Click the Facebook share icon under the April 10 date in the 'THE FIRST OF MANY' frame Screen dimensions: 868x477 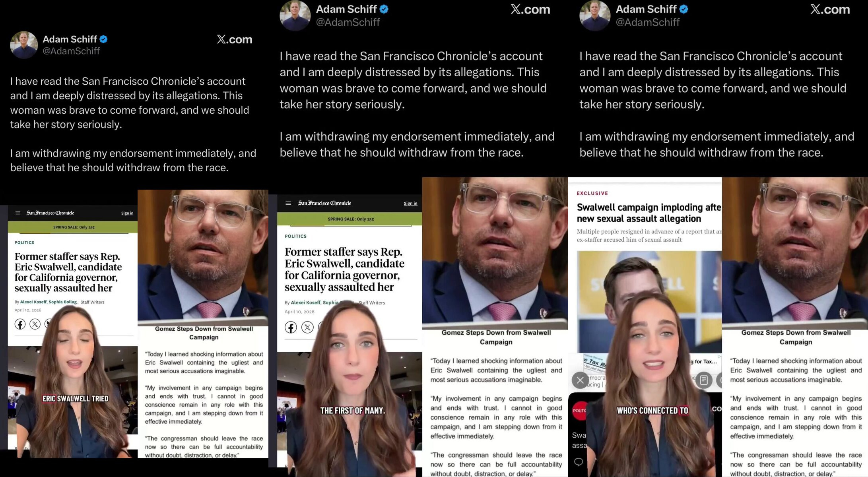[x=291, y=328]
